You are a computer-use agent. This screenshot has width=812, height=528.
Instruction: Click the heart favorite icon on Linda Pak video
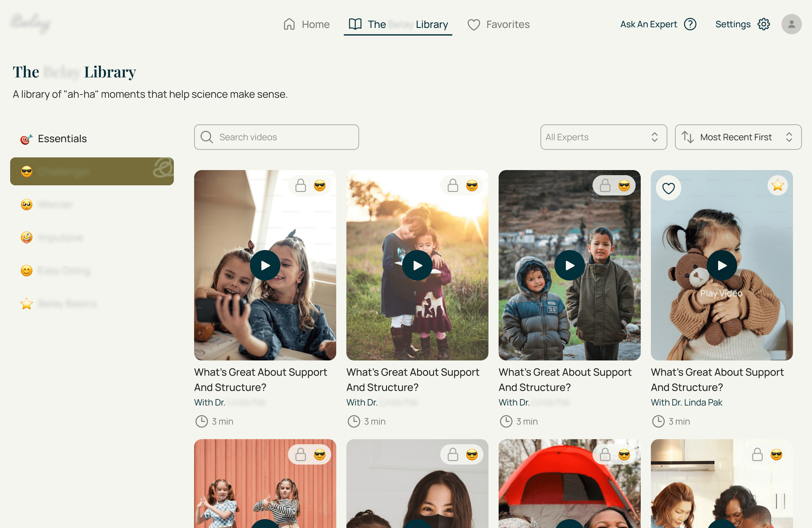668,188
